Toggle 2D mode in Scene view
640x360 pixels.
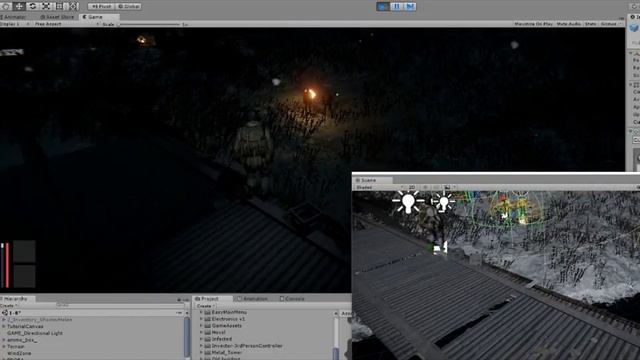pos(412,187)
